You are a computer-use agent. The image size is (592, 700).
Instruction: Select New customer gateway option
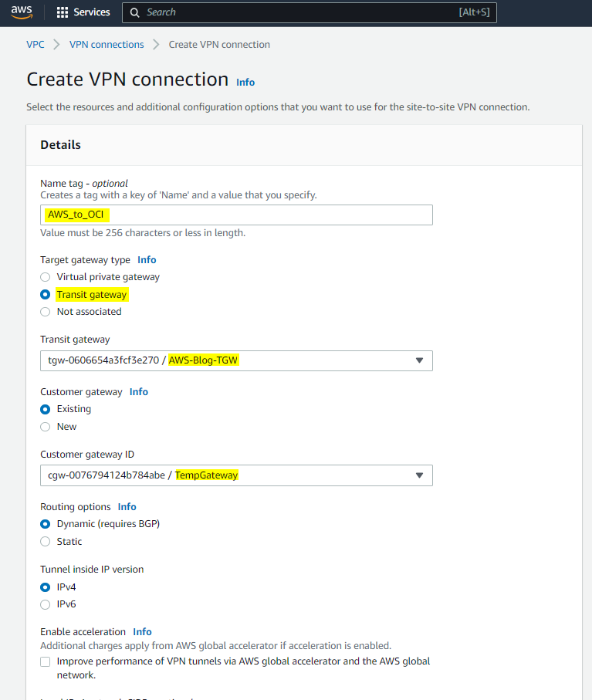click(46, 427)
